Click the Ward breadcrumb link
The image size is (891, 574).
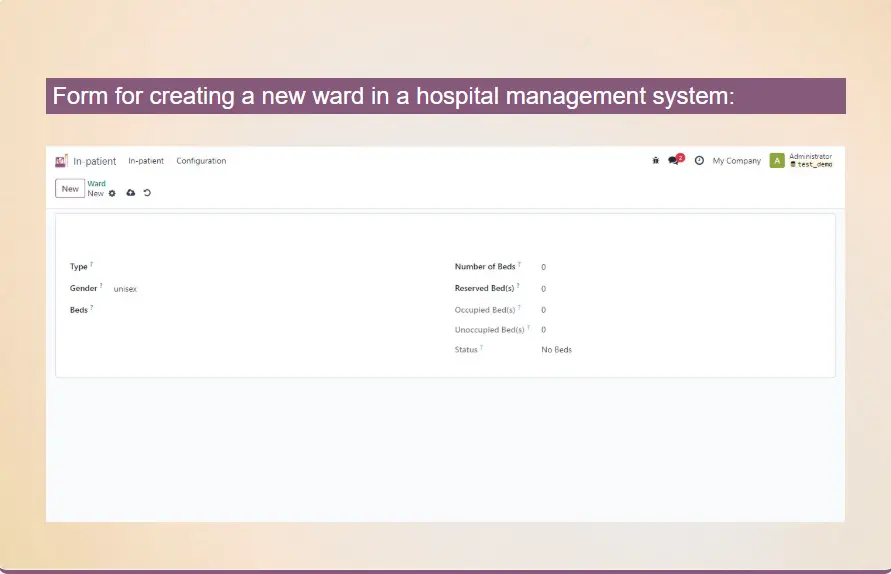coord(97,184)
